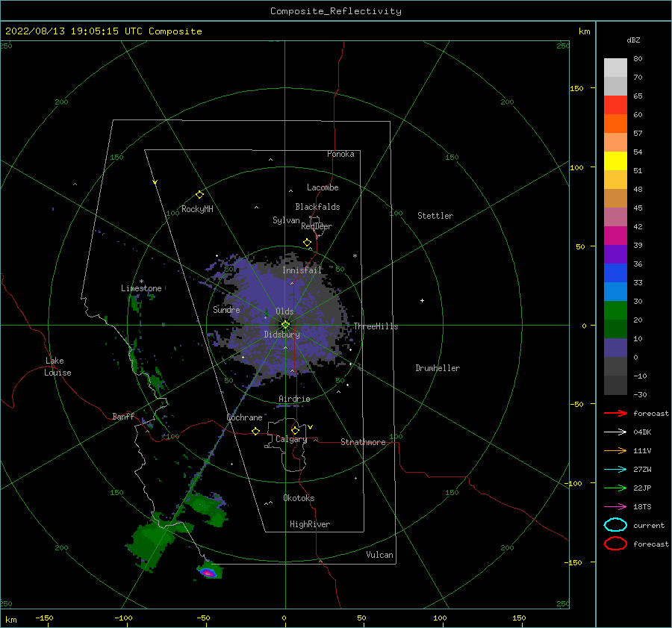The image size is (672, 628).
Task: Click the Lake Louise label
Action: pyautogui.click(x=57, y=367)
